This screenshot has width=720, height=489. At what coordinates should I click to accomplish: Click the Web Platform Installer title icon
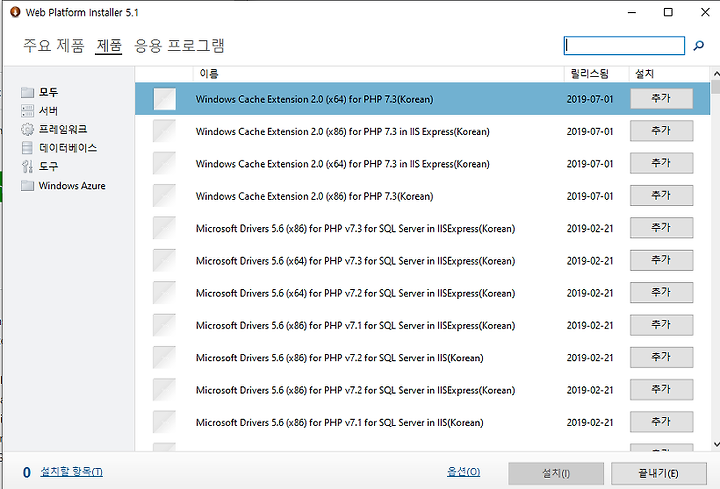coord(15,12)
